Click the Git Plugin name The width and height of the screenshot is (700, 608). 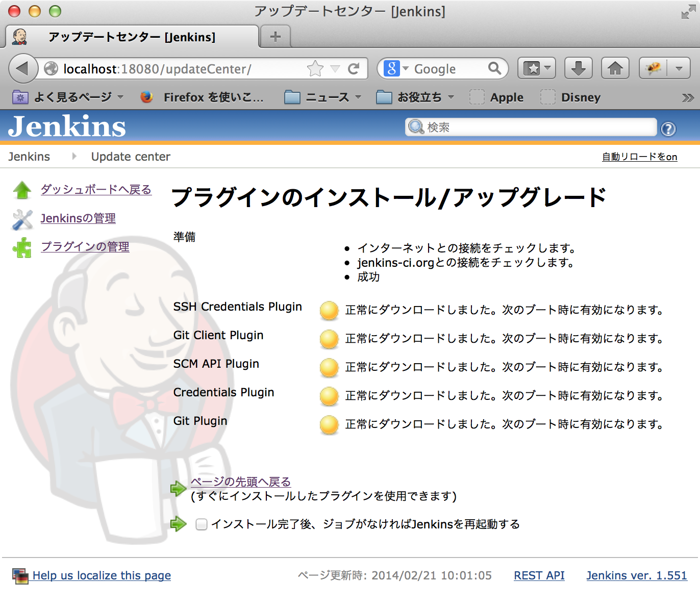coord(200,421)
